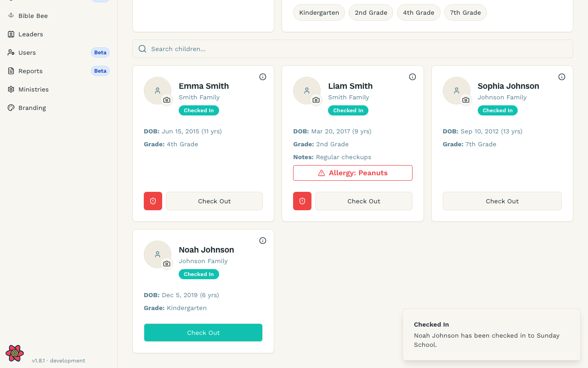The image size is (588, 368).
Task: Focus the Search children field
Action: (353, 49)
